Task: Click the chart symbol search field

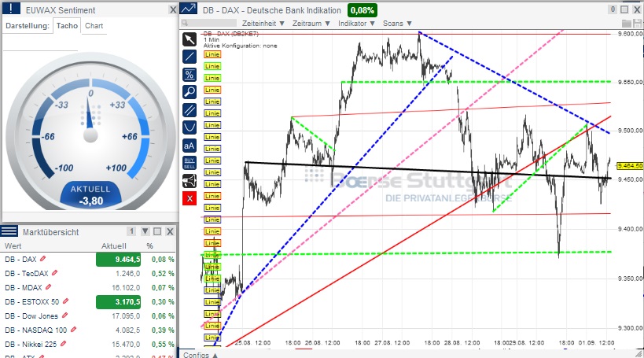Action: (x=208, y=23)
